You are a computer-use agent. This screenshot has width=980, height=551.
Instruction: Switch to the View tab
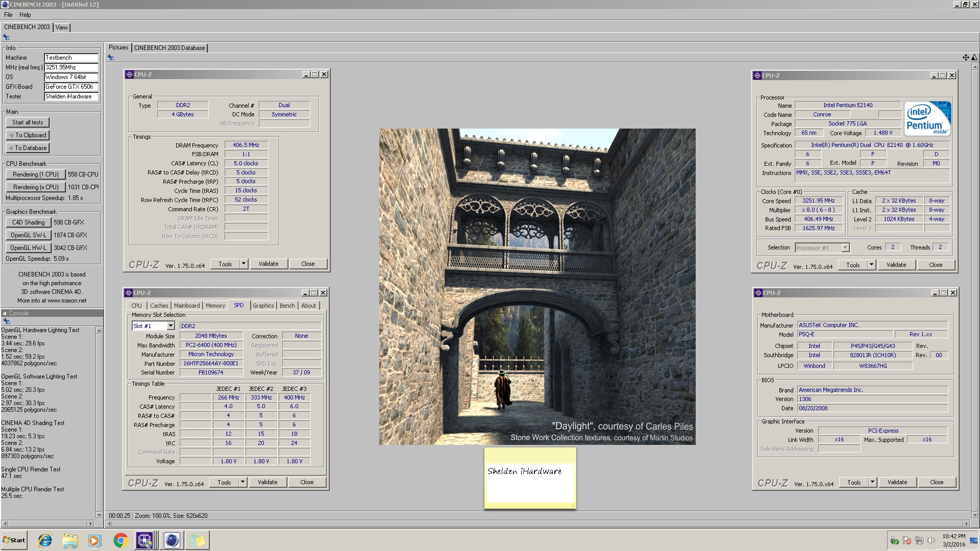(62, 28)
